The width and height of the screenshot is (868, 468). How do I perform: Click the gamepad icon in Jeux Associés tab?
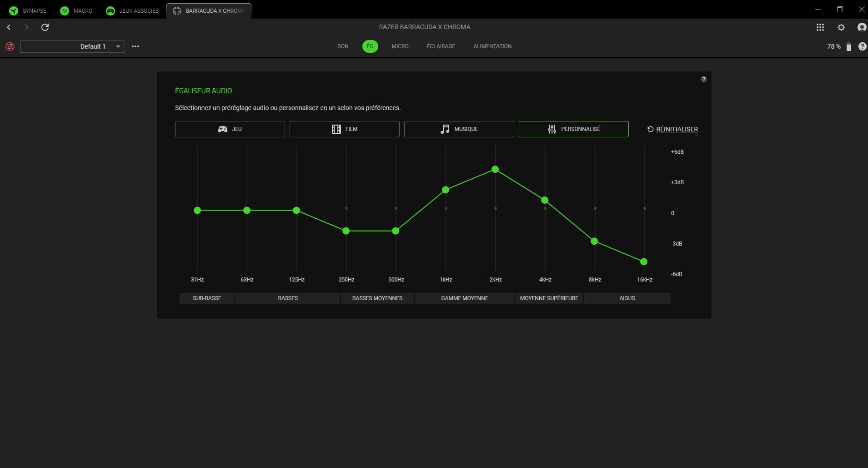(x=110, y=10)
